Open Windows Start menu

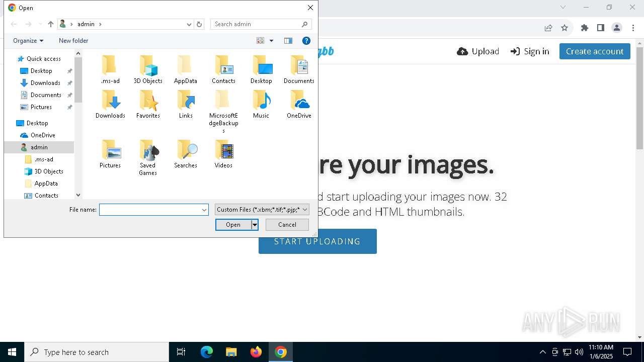(x=12, y=352)
